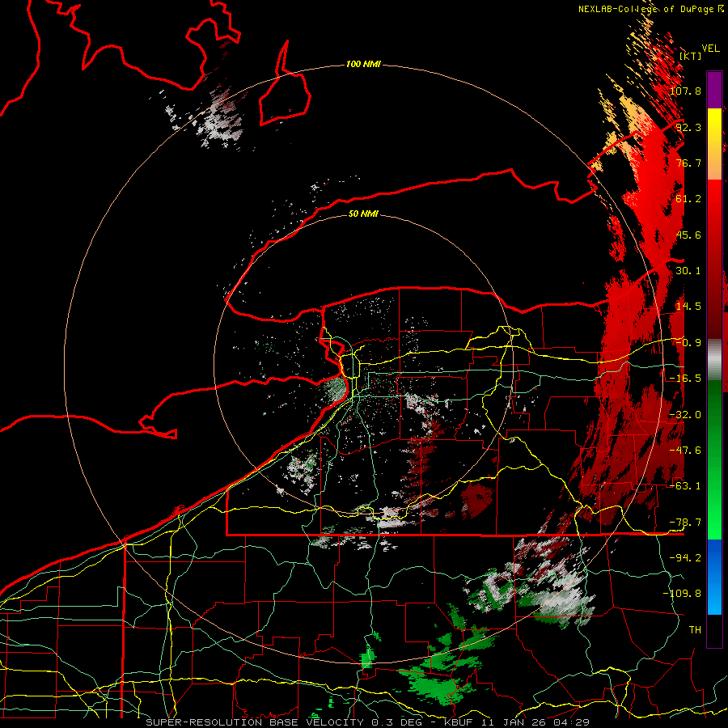
Task: Select the 14.5 legend value
Action: pyautogui.click(x=688, y=307)
